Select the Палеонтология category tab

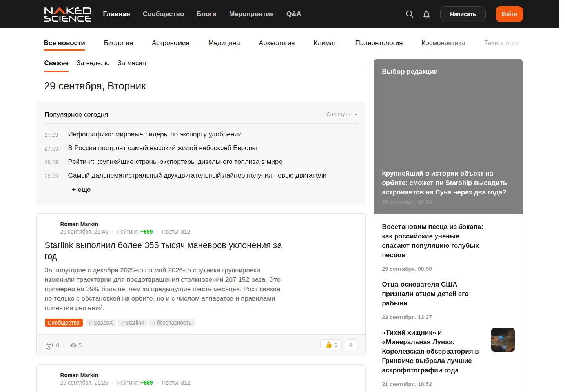point(379,43)
